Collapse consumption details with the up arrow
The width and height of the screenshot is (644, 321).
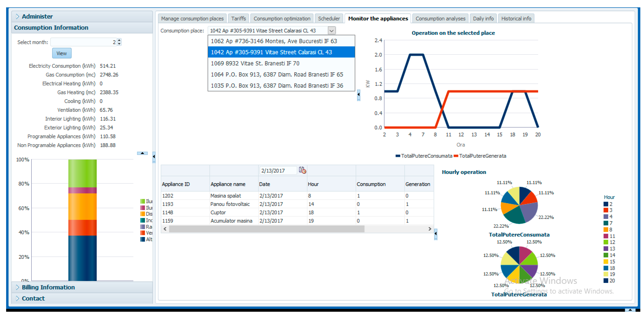point(142,153)
